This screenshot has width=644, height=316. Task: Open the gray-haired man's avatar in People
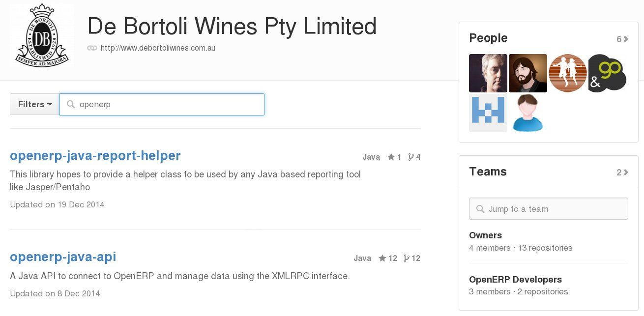[488, 73]
